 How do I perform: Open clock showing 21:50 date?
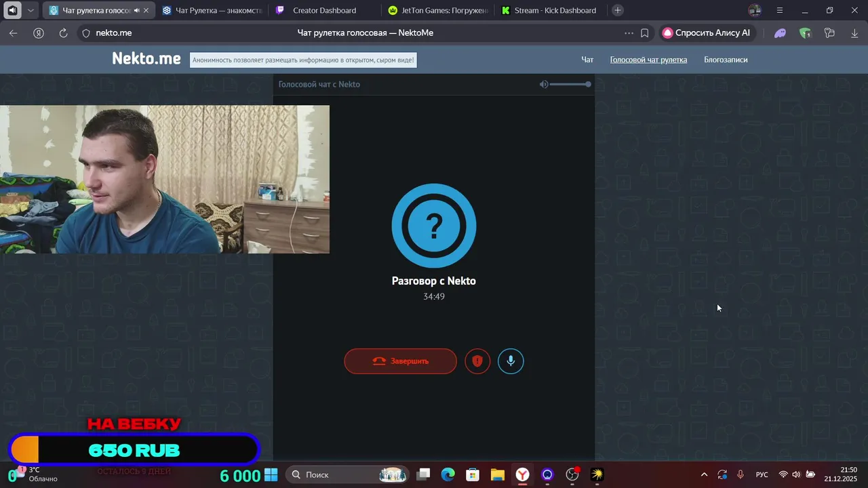point(841,474)
